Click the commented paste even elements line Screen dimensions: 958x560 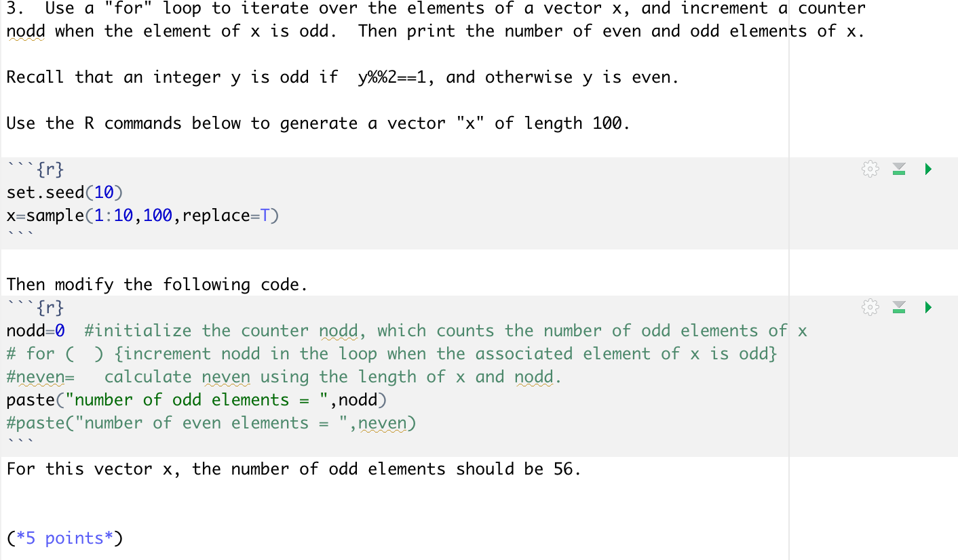point(210,422)
